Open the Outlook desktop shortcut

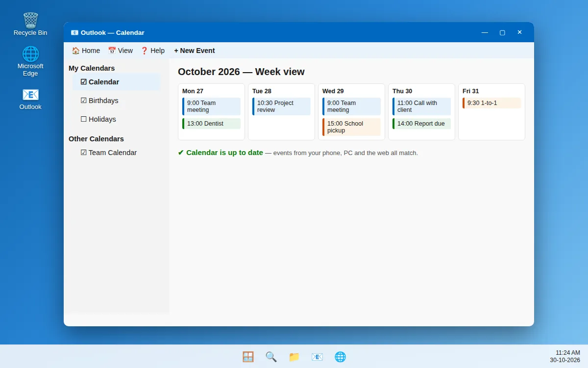click(30, 99)
